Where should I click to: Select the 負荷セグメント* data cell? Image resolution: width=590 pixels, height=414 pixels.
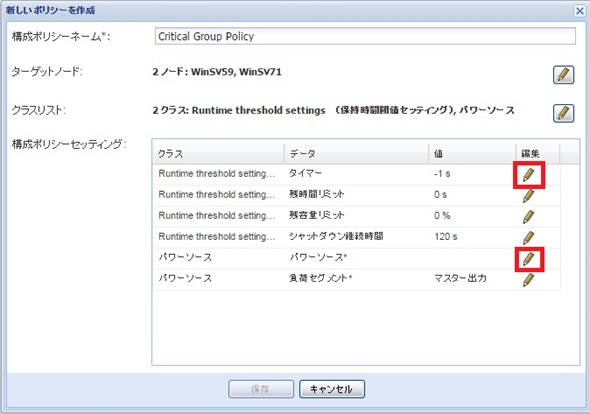coord(356,279)
